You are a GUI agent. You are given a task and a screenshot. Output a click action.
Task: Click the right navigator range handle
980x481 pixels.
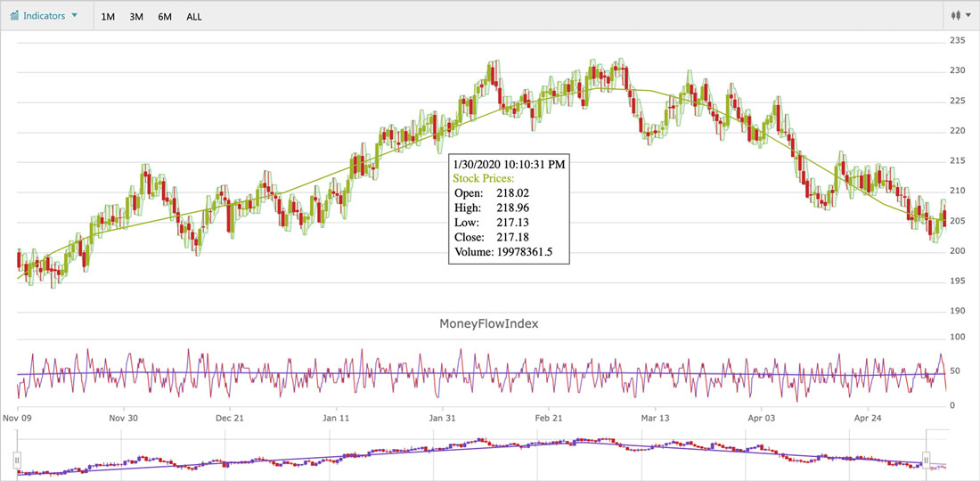[927, 460]
